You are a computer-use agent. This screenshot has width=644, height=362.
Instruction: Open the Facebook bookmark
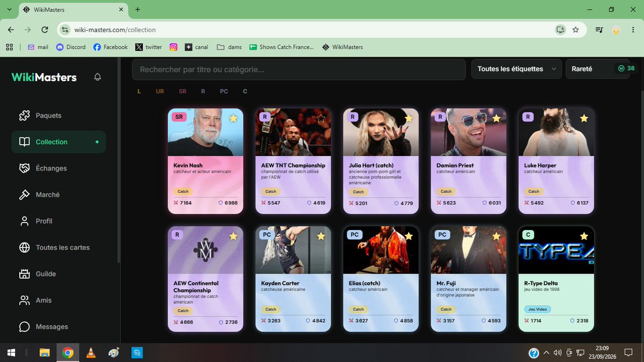coord(111,47)
